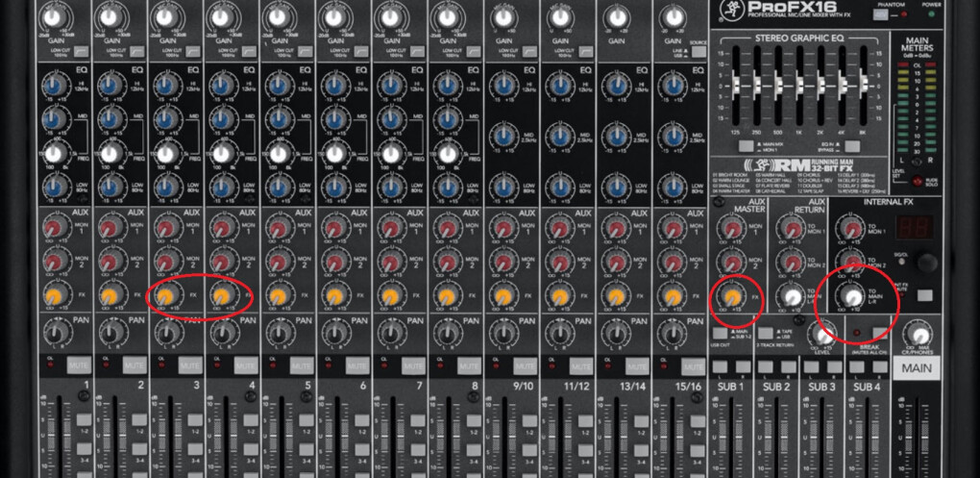Click channel 1 PAN knob
980x478 pixels.
pos(56,332)
